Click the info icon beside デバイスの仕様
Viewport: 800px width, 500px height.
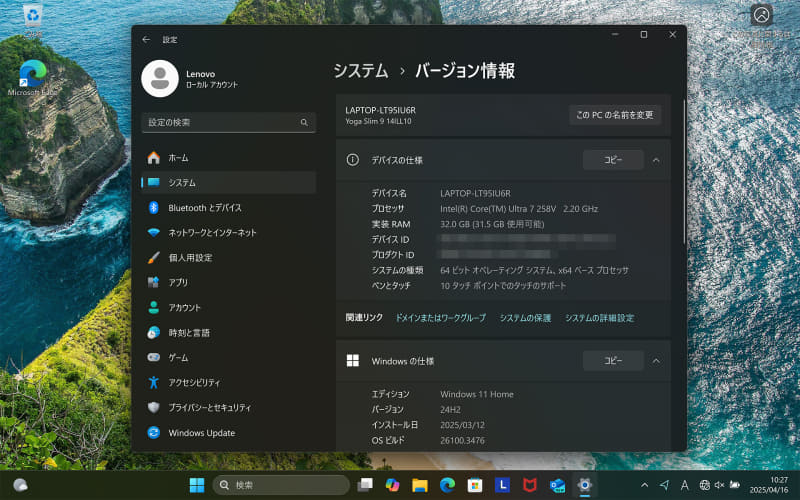[353, 160]
